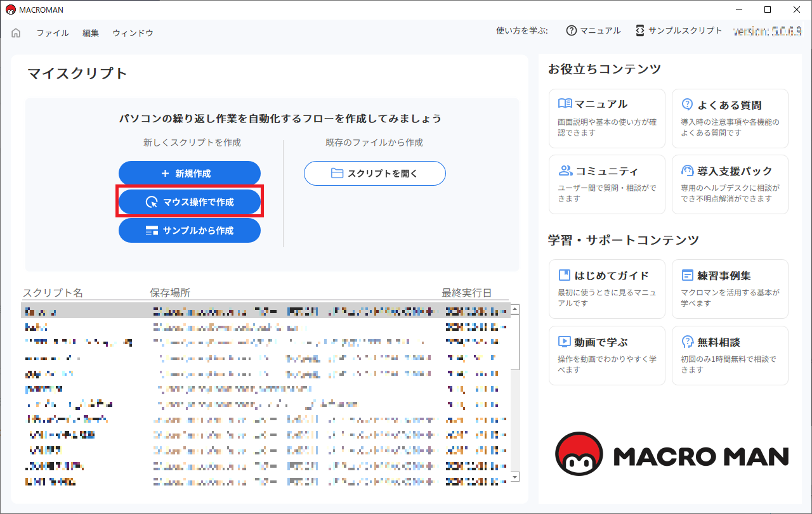The width and height of the screenshot is (812, 514).
Task: Click the people icon on コミュニティ
Action: [565, 170]
